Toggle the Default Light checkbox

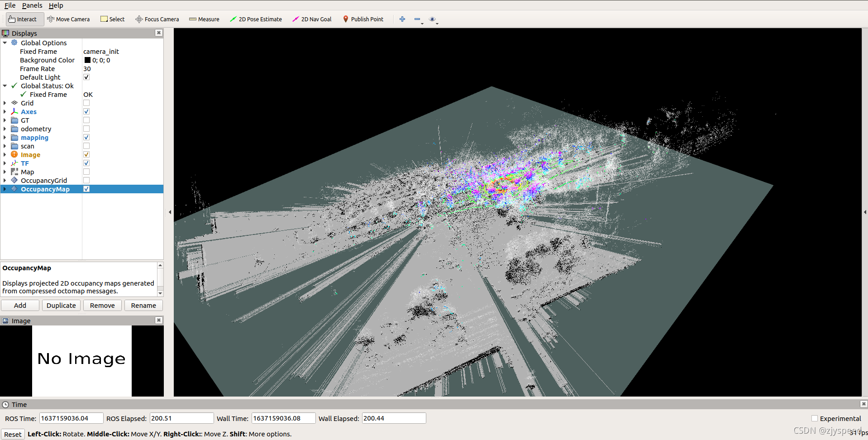click(x=86, y=77)
